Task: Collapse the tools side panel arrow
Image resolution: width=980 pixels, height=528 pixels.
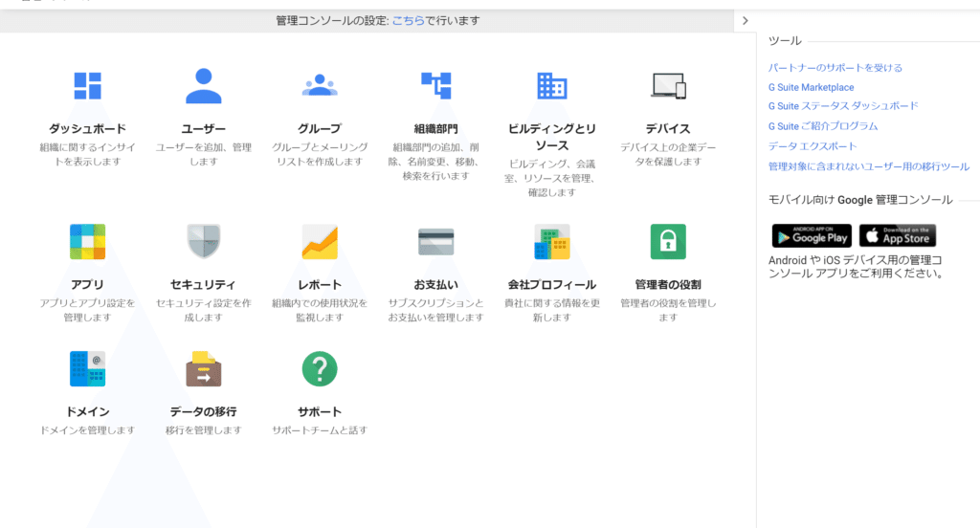Action: tap(745, 21)
